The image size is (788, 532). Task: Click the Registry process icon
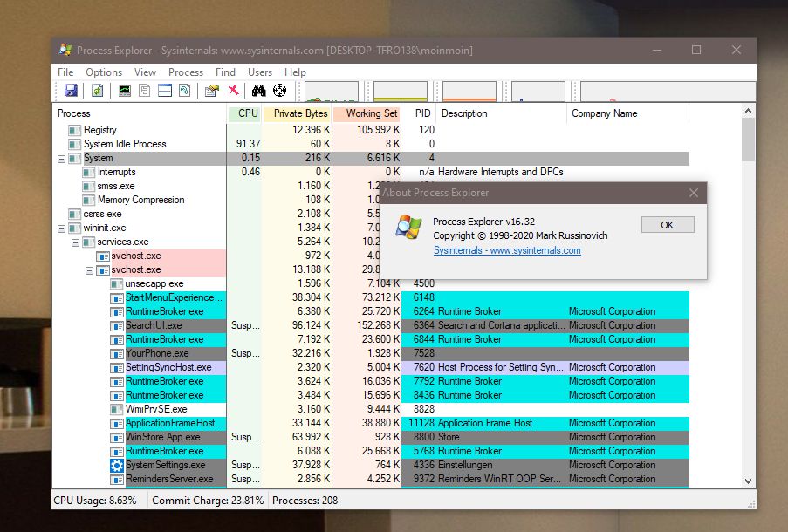coord(74,130)
